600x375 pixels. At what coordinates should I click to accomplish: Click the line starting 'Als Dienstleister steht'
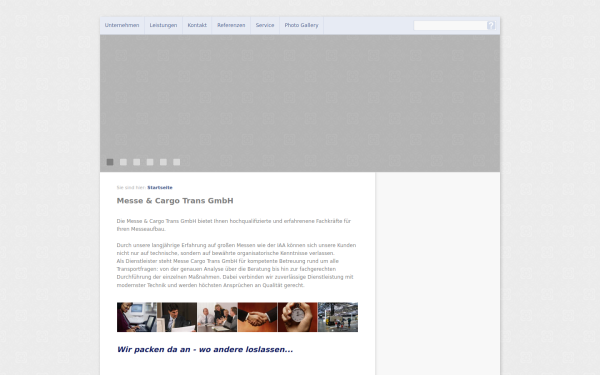(228, 261)
